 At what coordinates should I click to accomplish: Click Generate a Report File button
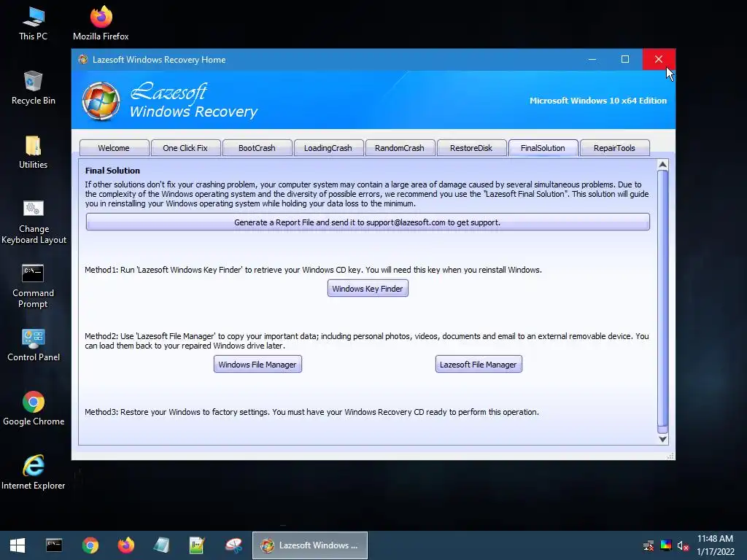[368, 222]
